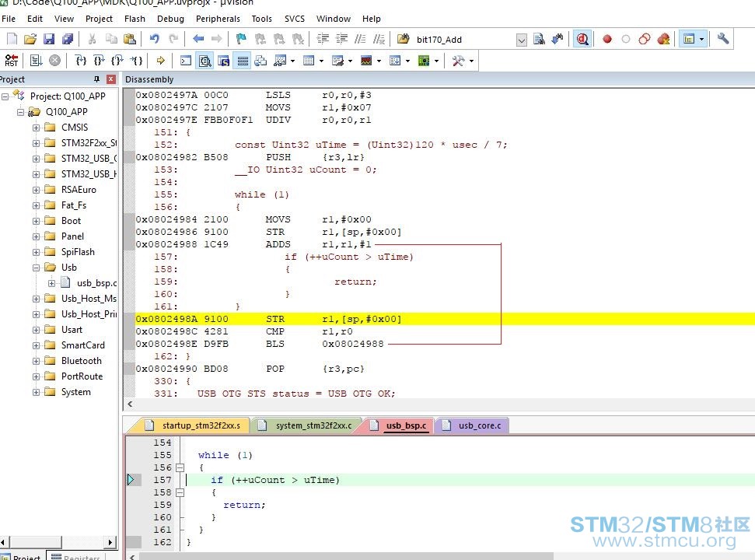Open the window layout dropdown arrow
Image resolution: width=755 pixels, height=560 pixels.
pos(701,40)
